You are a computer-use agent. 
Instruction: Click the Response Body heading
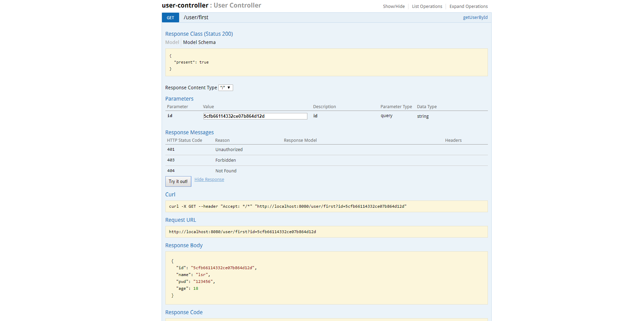(184, 245)
